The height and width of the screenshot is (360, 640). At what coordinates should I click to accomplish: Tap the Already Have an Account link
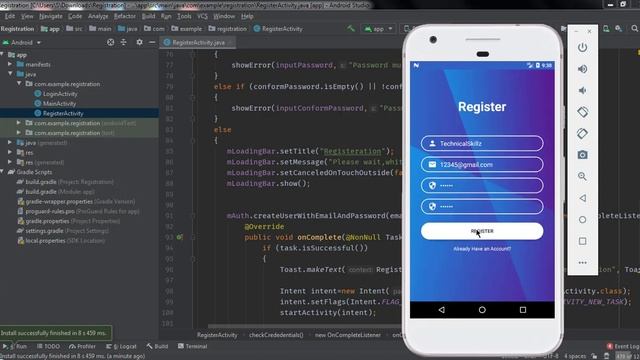482,249
